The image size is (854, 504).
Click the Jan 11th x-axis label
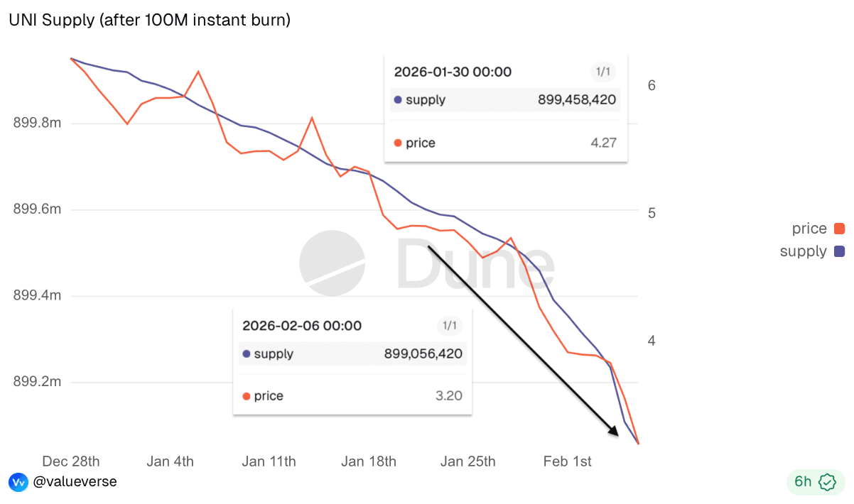(x=269, y=461)
